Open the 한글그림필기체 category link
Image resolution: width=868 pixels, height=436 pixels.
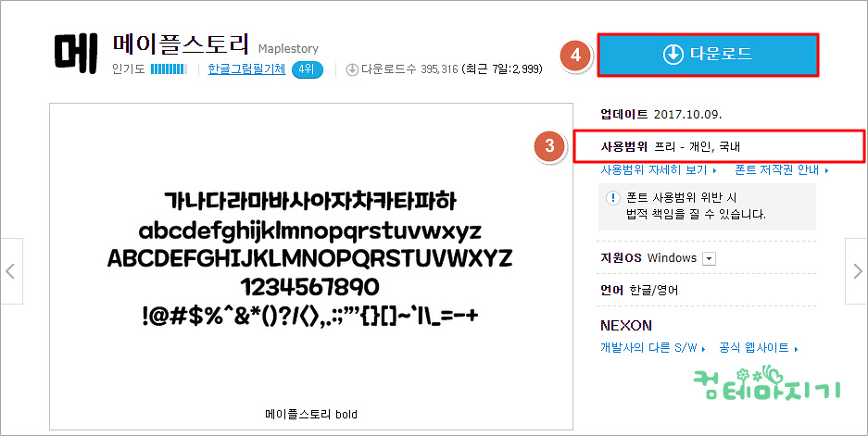click(246, 69)
